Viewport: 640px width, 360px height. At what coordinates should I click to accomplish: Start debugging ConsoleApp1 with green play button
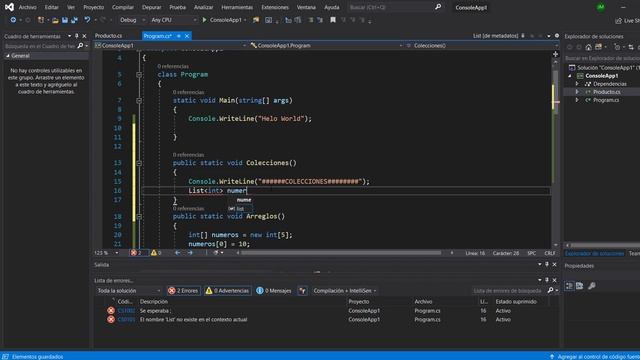coord(204,20)
